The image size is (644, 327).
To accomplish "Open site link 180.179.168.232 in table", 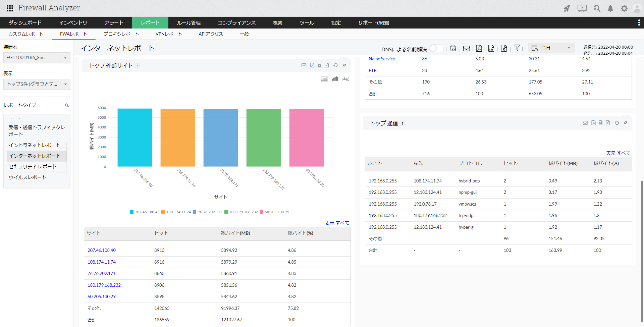I will (x=104, y=285).
